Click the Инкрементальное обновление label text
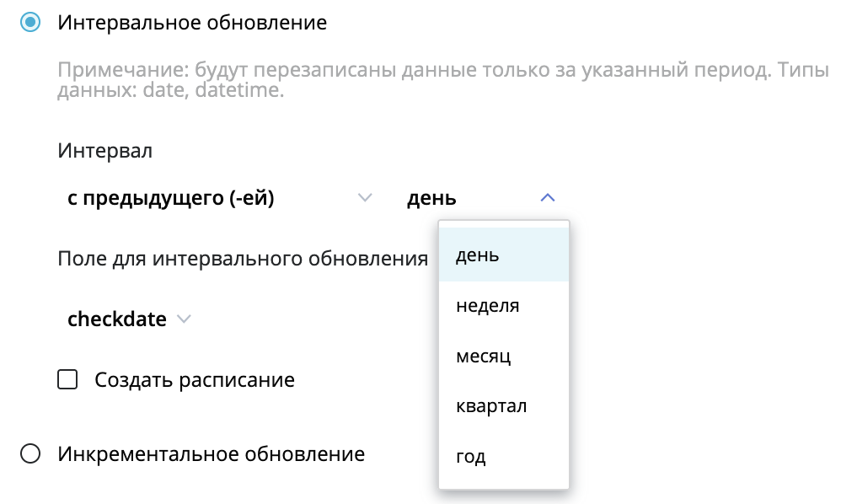This screenshot has width=841, height=504. [x=212, y=454]
